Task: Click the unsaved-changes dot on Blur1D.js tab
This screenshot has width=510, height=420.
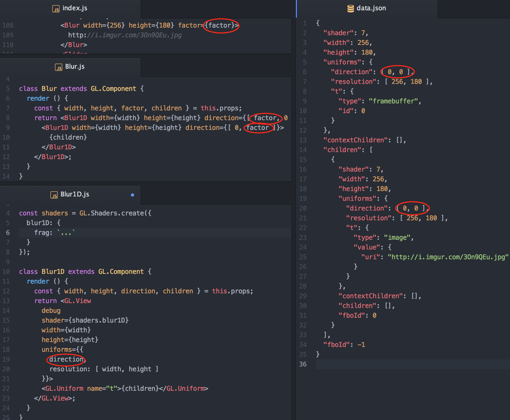Action: point(133,195)
